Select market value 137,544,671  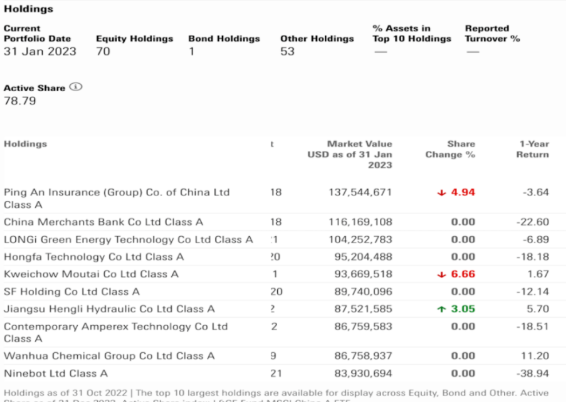[360, 192]
